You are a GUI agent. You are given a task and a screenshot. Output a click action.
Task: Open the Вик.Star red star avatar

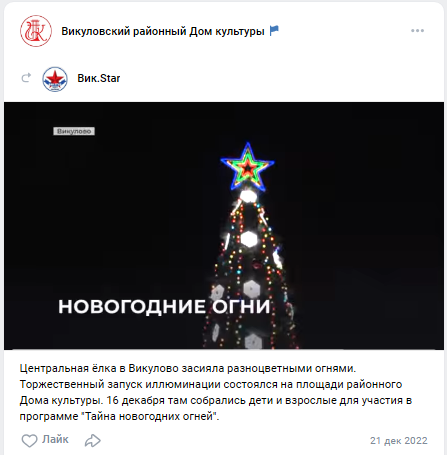pos(55,79)
